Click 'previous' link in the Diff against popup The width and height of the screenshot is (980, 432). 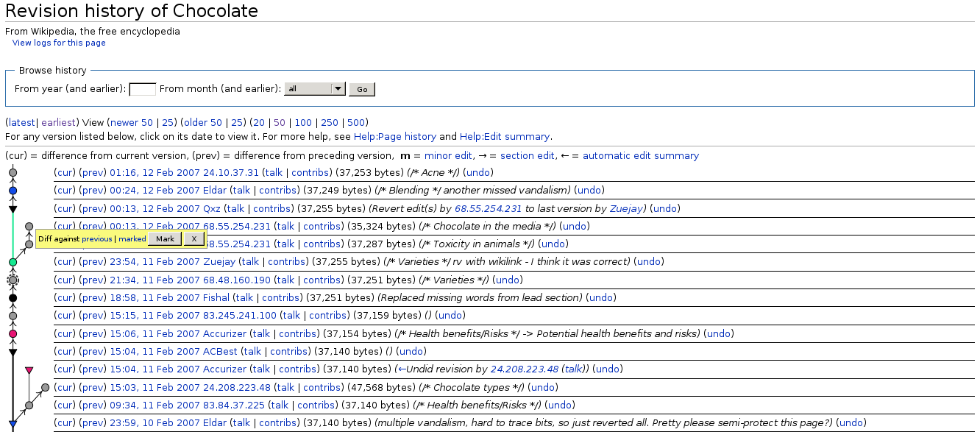click(96, 239)
